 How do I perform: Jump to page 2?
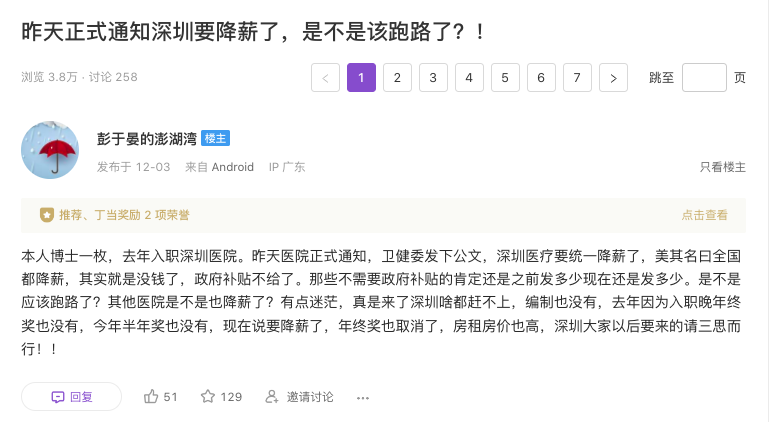397,77
